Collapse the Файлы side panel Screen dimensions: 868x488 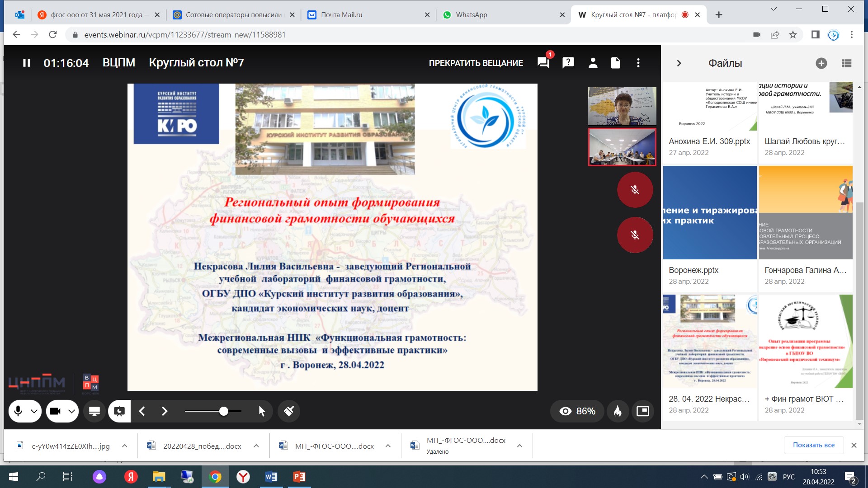point(679,63)
